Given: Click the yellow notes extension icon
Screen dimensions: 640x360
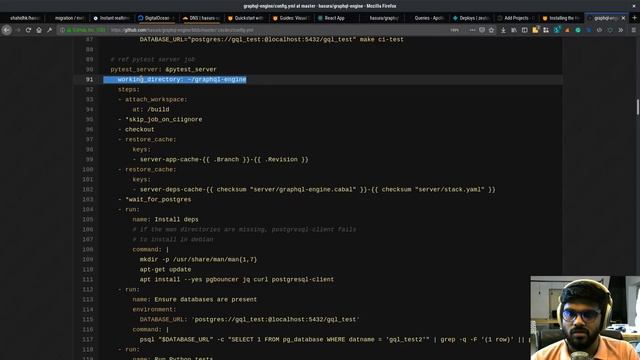Looking at the screenshot, I should click(535, 30).
